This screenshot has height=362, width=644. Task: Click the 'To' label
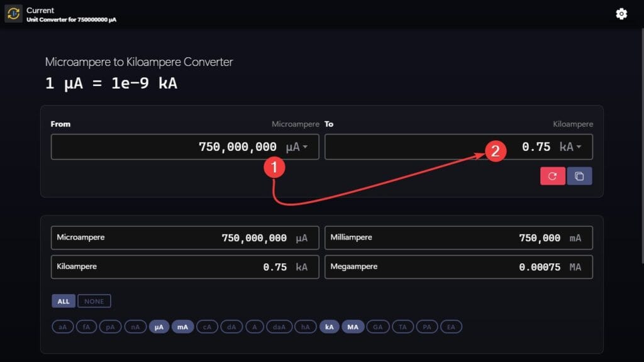click(329, 124)
